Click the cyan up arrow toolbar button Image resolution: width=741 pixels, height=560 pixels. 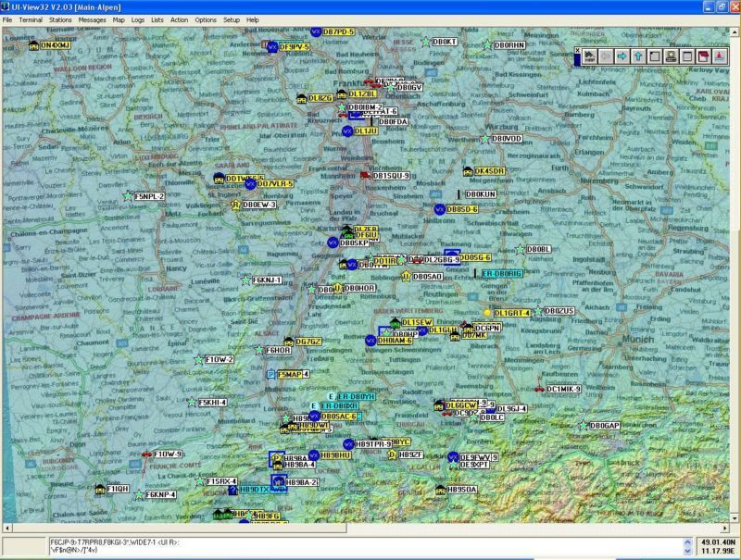[x=638, y=57]
